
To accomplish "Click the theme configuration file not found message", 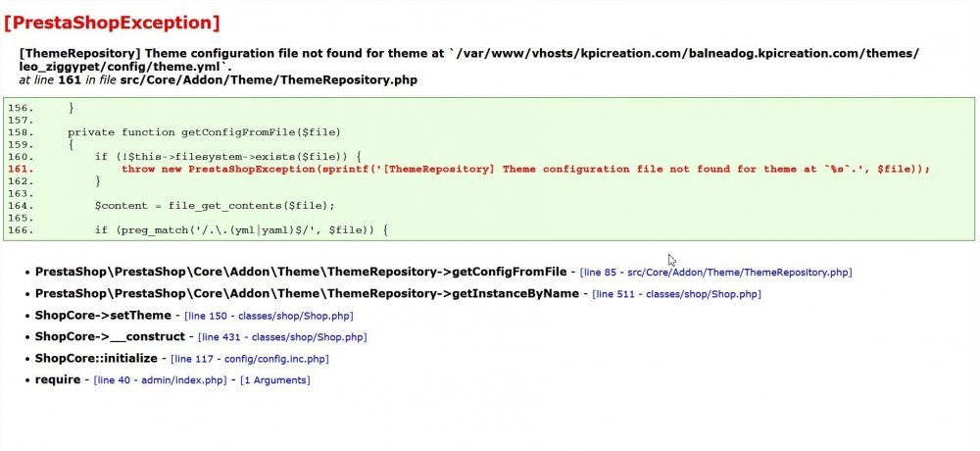I will [x=469, y=60].
